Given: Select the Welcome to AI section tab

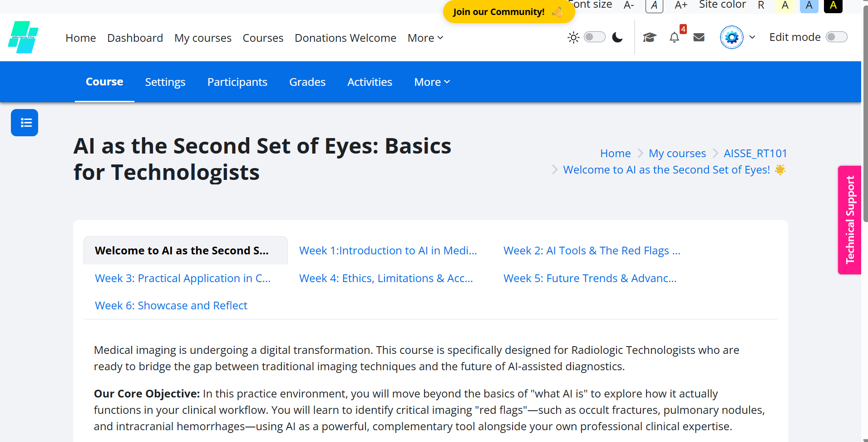Looking at the screenshot, I should click(186, 250).
